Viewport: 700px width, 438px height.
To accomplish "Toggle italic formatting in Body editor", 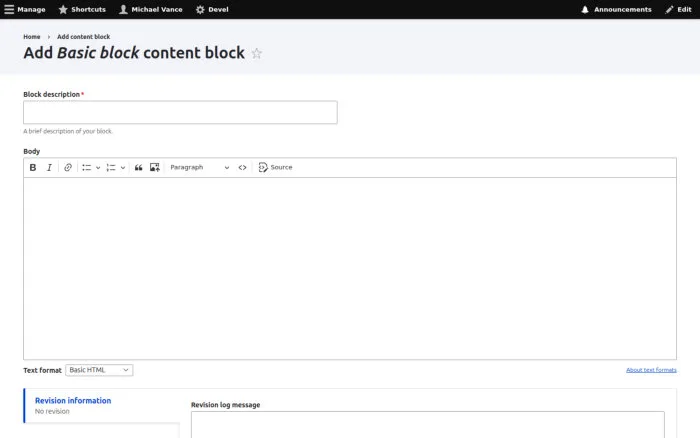I will [49, 167].
